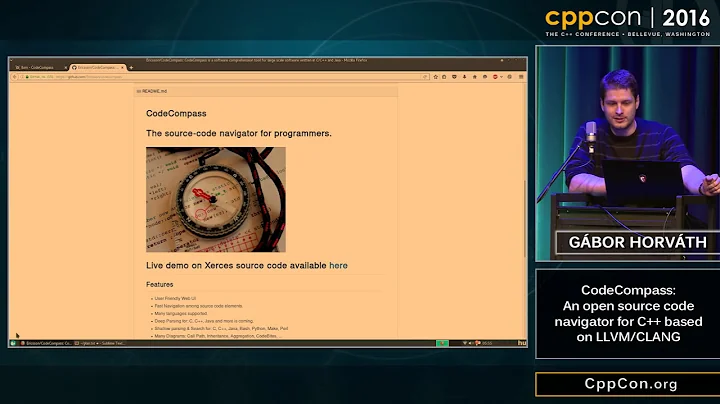Click the green workspace indicator in taskbar
This screenshot has width=720, height=404.
tap(442, 343)
